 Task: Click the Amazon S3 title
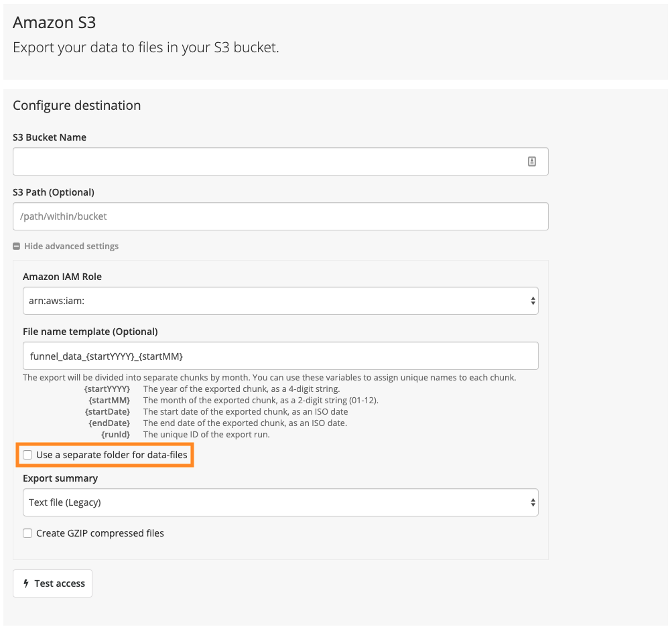click(54, 22)
